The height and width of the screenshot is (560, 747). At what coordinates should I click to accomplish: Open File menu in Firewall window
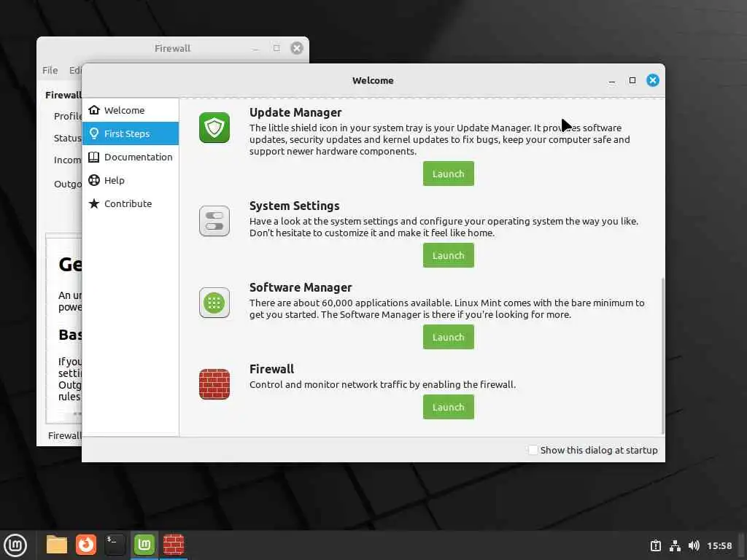click(50, 70)
